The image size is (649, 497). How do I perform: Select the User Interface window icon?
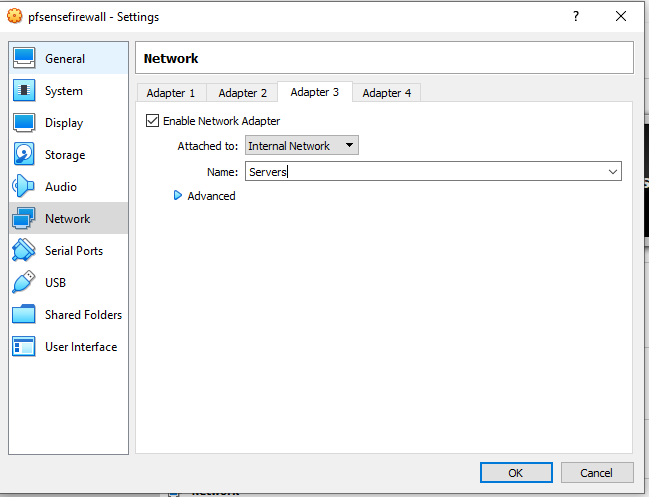pyautogui.click(x=24, y=346)
